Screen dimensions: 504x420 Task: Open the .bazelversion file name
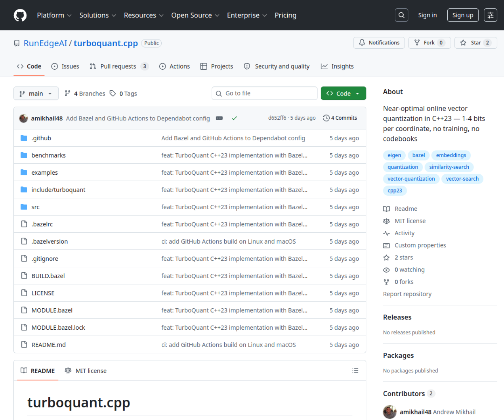pos(50,241)
